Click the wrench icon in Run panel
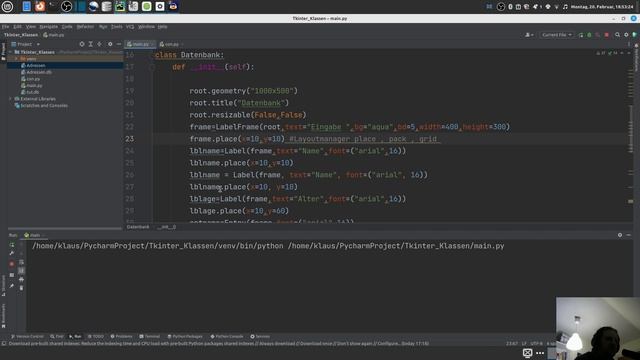The image size is (640, 360). 11,253
